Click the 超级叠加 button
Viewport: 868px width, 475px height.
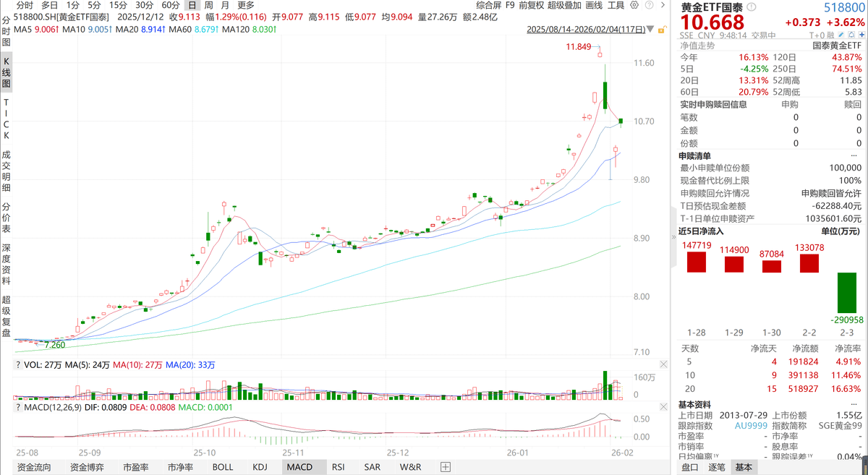[563, 5]
